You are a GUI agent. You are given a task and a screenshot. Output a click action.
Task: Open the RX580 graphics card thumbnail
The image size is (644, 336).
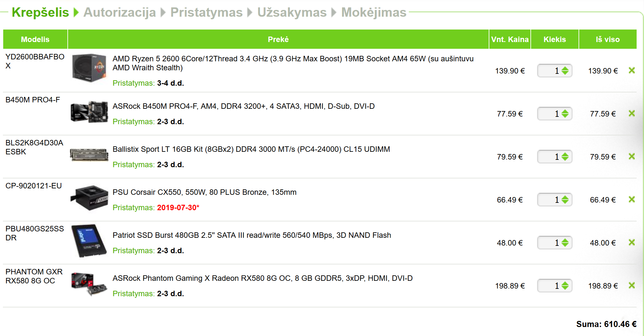pyautogui.click(x=89, y=284)
